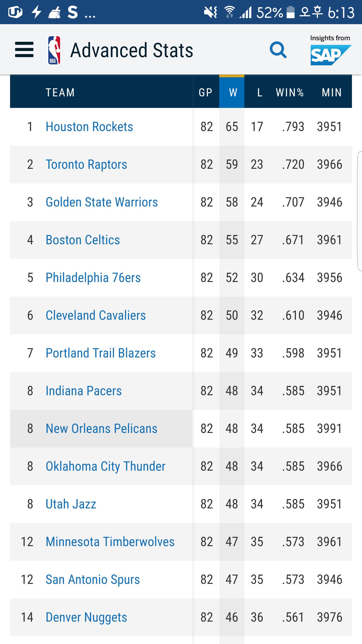Go to Minnesota Timberwolves team page
362x644 pixels.
110,542
